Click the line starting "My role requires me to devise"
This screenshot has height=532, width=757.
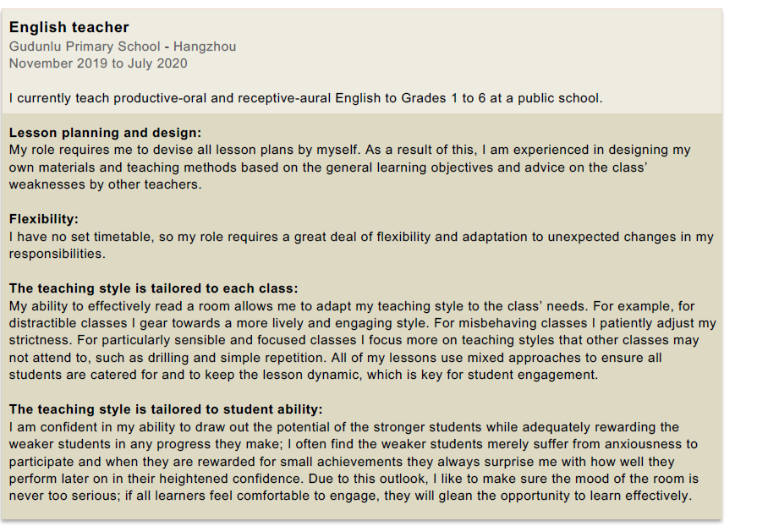click(349, 150)
